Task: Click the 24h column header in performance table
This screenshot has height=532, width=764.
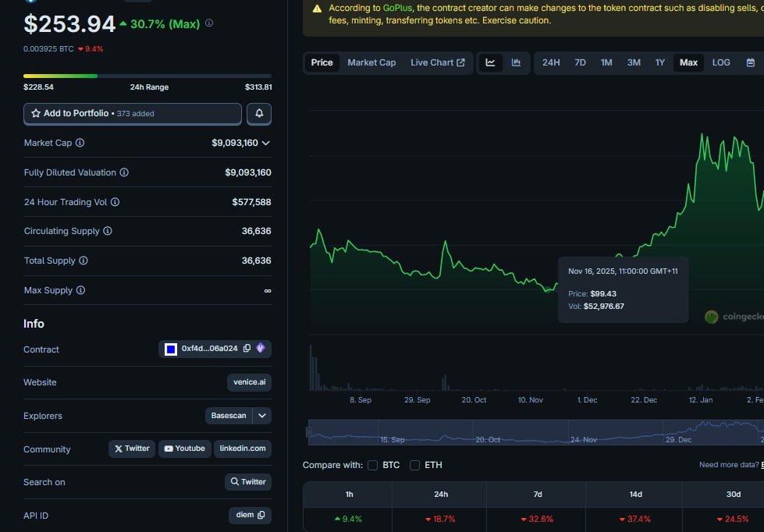Action: pos(441,495)
